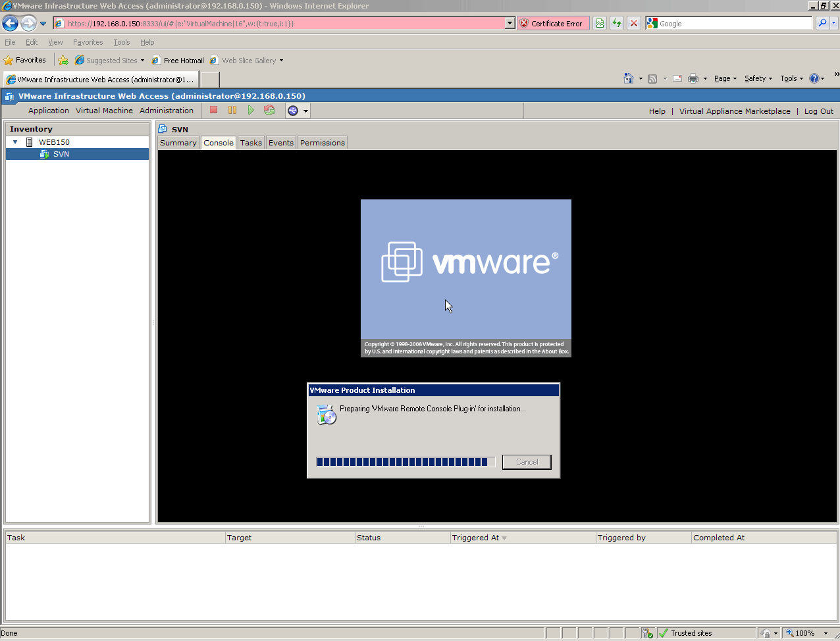Click the green Refresh arrows icon

coord(617,23)
